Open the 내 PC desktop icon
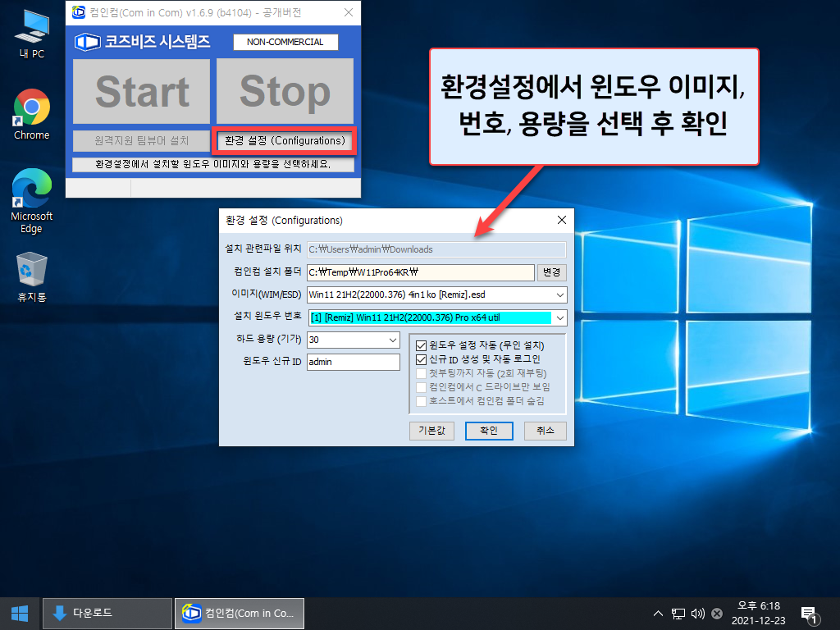The width and height of the screenshot is (840, 630). [x=32, y=33]
